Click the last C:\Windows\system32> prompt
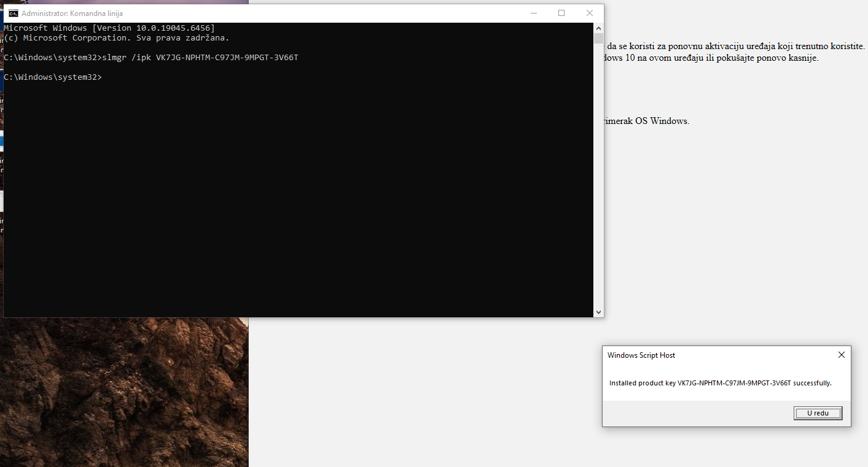This screenshot has width=868, height=467. click(53, 77)
